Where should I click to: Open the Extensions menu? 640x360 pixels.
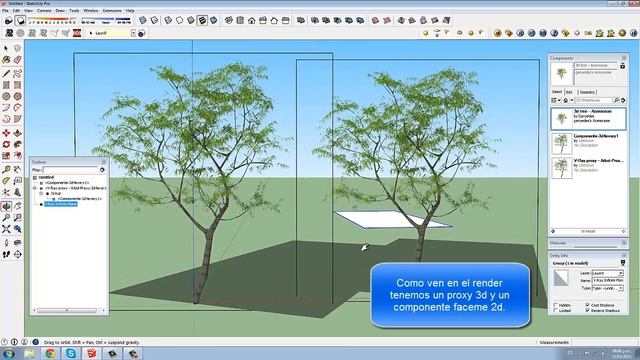tap(112, 10)
